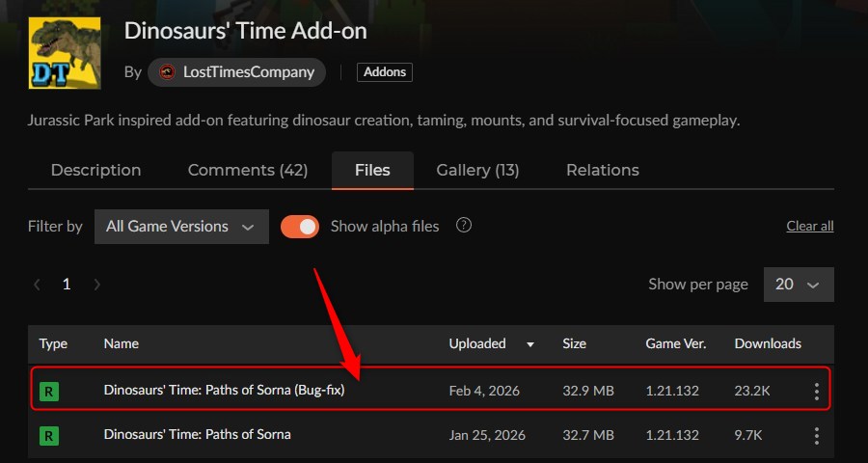Screen dimensions: 868x463
Task: Open the LostTimesCompany author profile
Action: (248, 72)
